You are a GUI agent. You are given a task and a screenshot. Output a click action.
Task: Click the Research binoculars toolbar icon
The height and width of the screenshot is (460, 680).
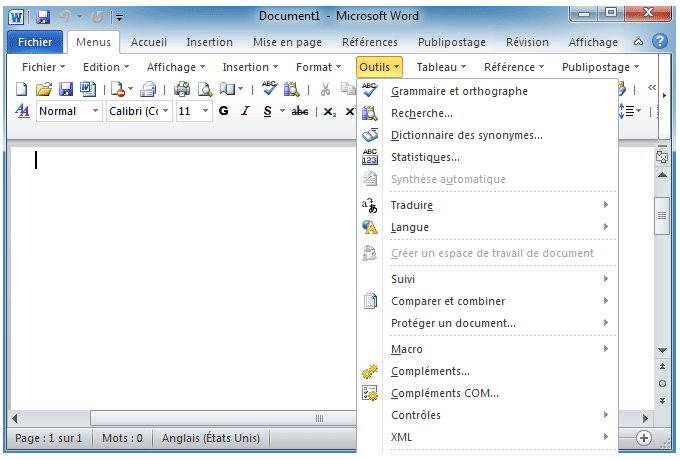pyautogui.click(x=291, y=89)
